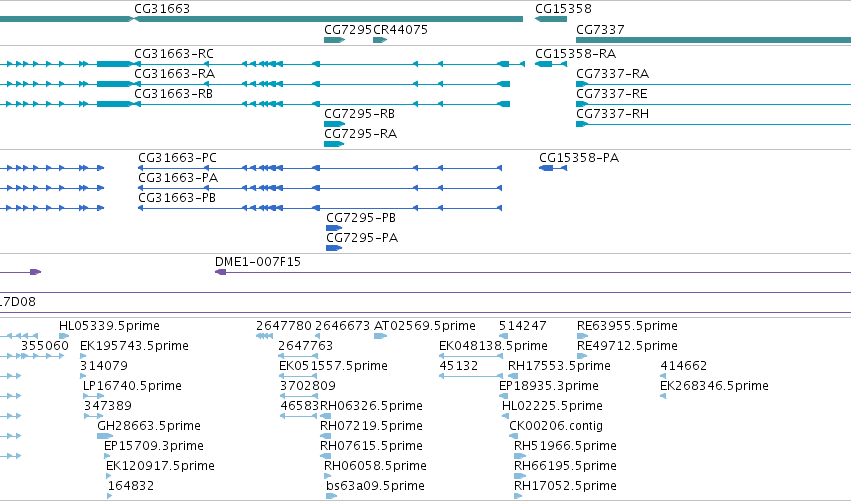Click CDS CG7295-PB label

click(361, 218)
